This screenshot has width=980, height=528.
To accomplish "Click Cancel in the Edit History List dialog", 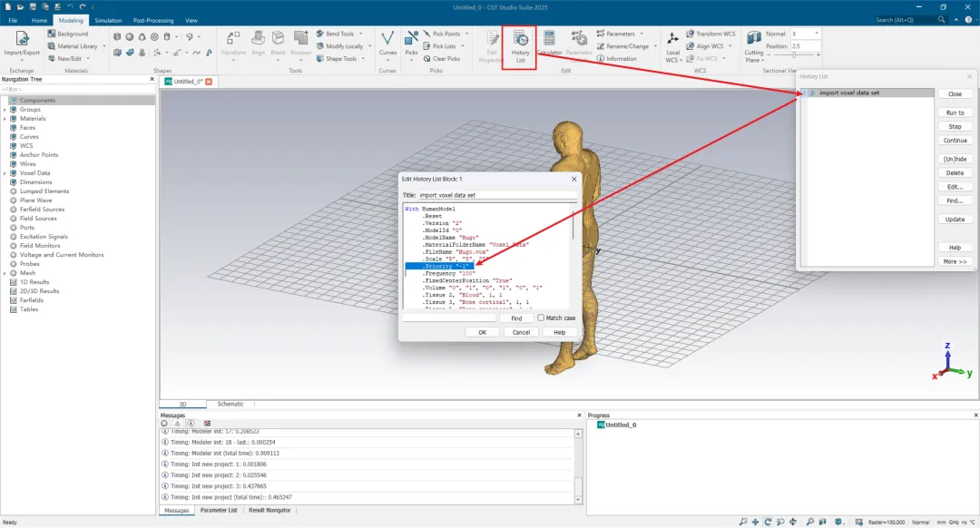I will pos(521,332).
